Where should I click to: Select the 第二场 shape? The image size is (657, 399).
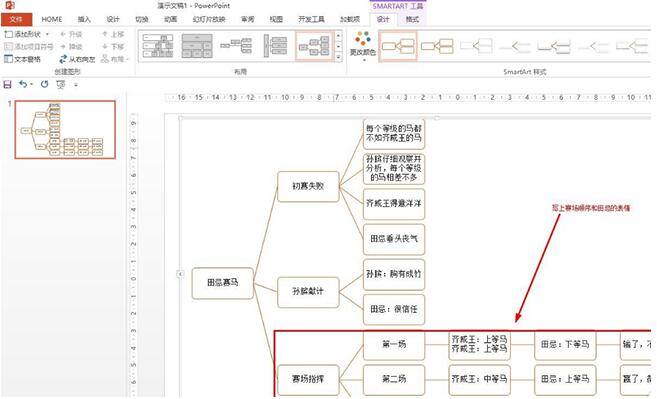394,379
